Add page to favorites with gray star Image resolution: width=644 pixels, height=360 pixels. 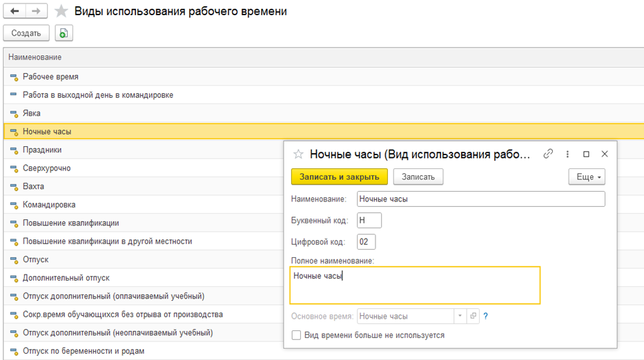[61, 11]
